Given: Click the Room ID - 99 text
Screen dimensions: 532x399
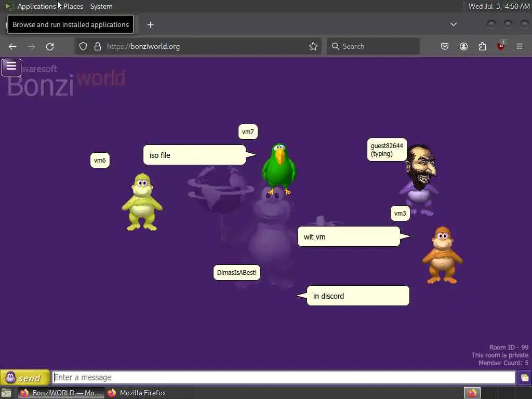Looking at the screenshot, I should pyautogui.click(x=509, y=348).
